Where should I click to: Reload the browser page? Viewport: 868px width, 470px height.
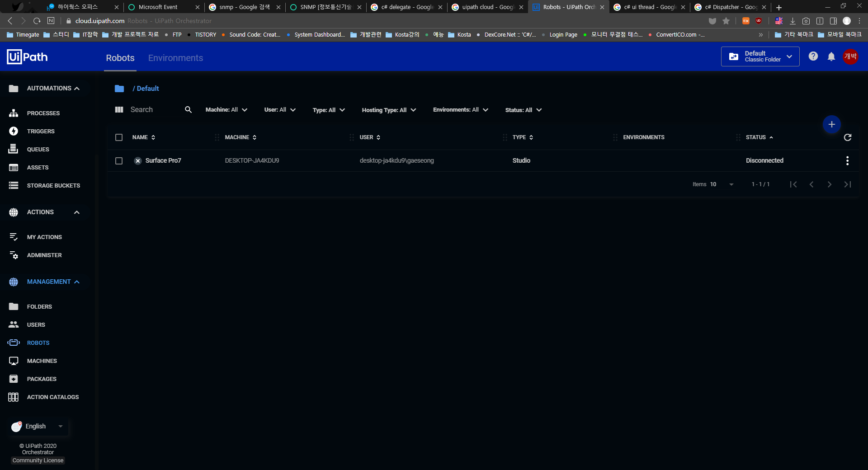37,21
